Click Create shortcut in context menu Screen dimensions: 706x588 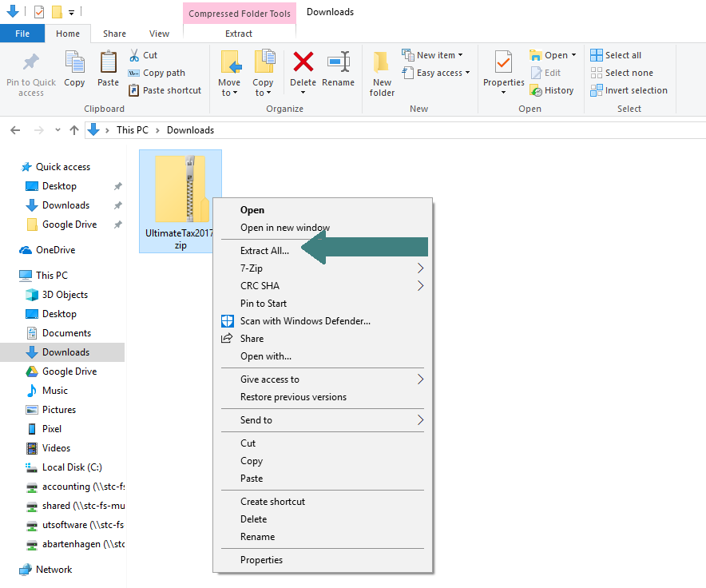273,502
